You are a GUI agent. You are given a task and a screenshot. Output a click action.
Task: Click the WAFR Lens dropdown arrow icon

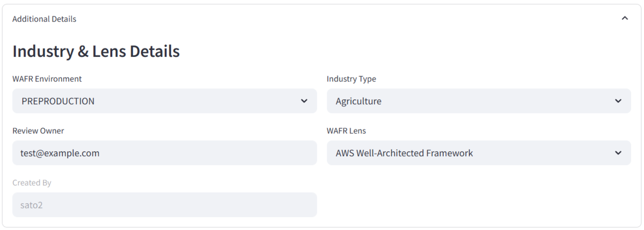tap(618, 153)
